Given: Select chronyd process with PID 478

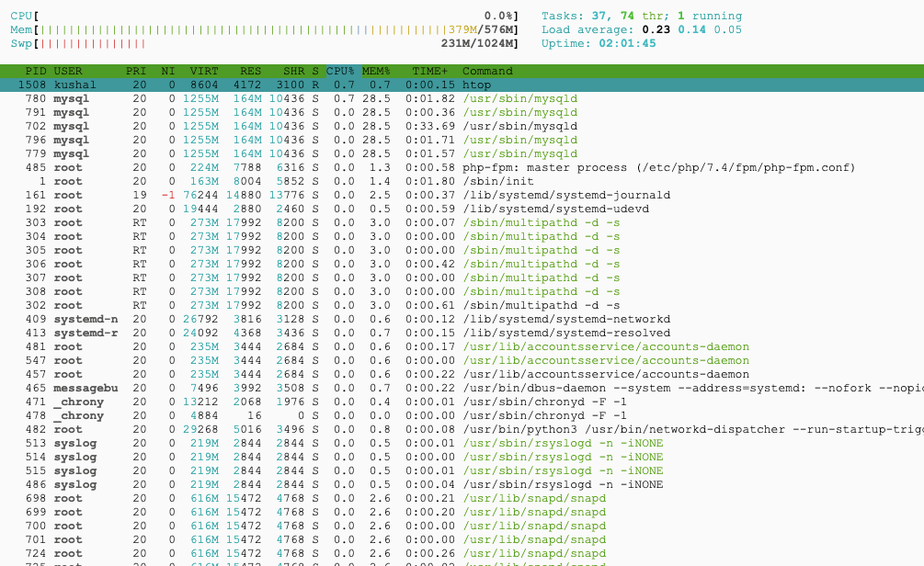Looking at the screenshot, I should click(x=462, y=416).
